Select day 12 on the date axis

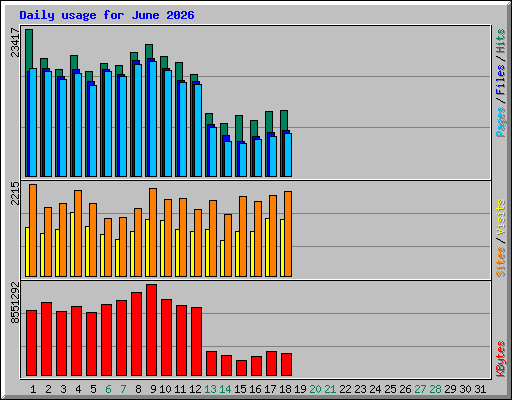[195, 389]
